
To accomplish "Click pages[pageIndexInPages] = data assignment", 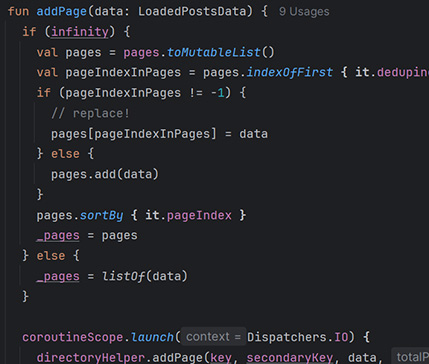I will coord(159,134).
